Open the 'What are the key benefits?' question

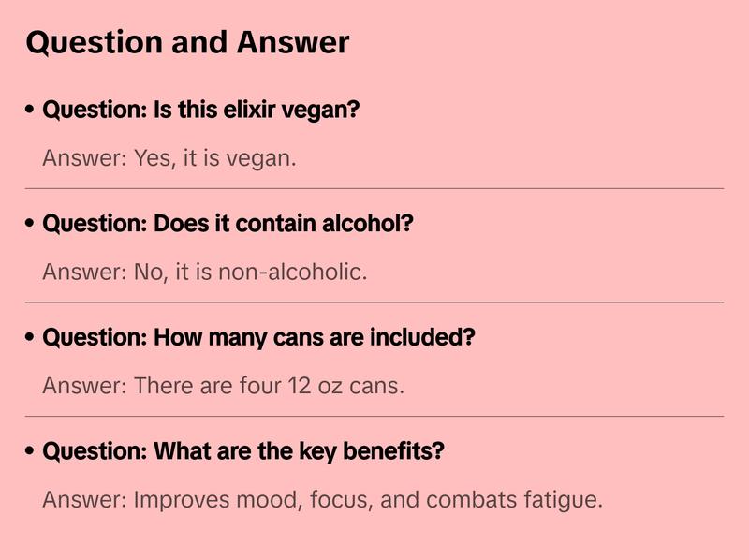point(243,451)
